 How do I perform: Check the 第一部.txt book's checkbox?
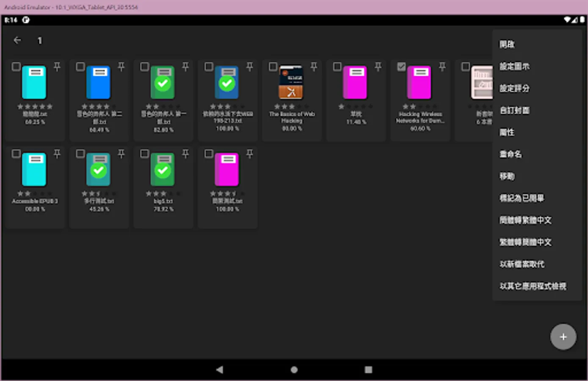[144, 66]
